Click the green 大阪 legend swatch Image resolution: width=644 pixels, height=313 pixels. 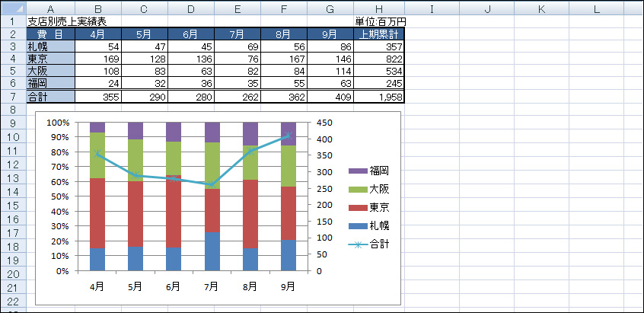(356, 190)
